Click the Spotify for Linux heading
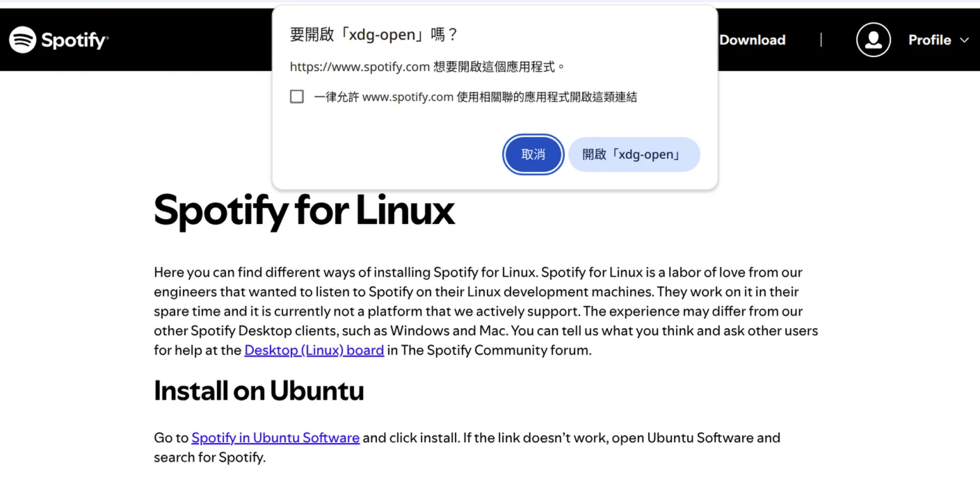The width and height of the screenshot is (980, 479). pos(304,210)
